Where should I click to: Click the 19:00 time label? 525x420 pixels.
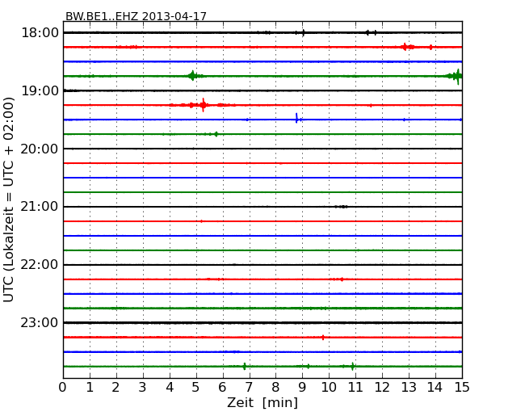pos(40,90)
